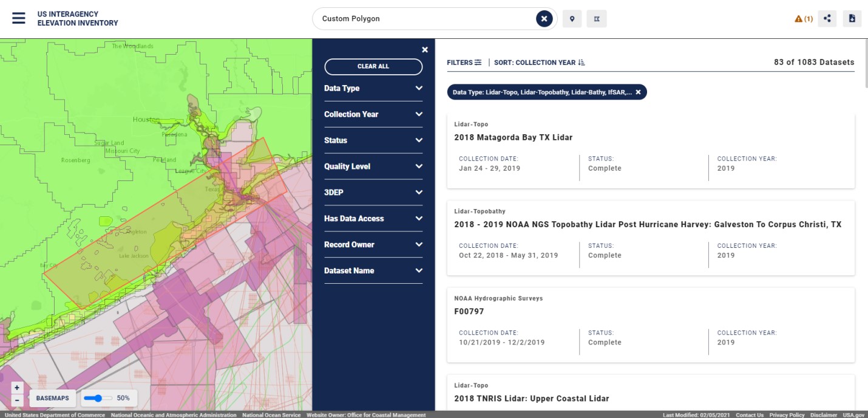Click the Clear All button
This screenshot has height=418, width=868.
(x=373, y=66)
